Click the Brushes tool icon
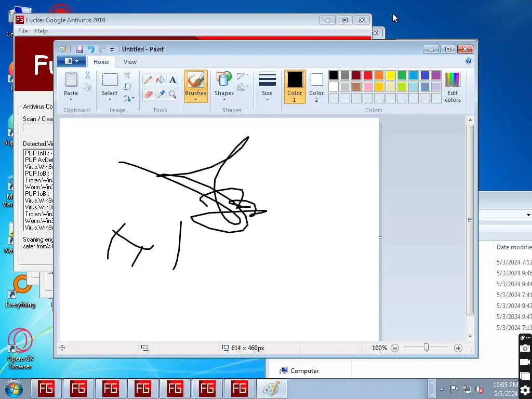 pyautogui.click(x=196, y=81)
